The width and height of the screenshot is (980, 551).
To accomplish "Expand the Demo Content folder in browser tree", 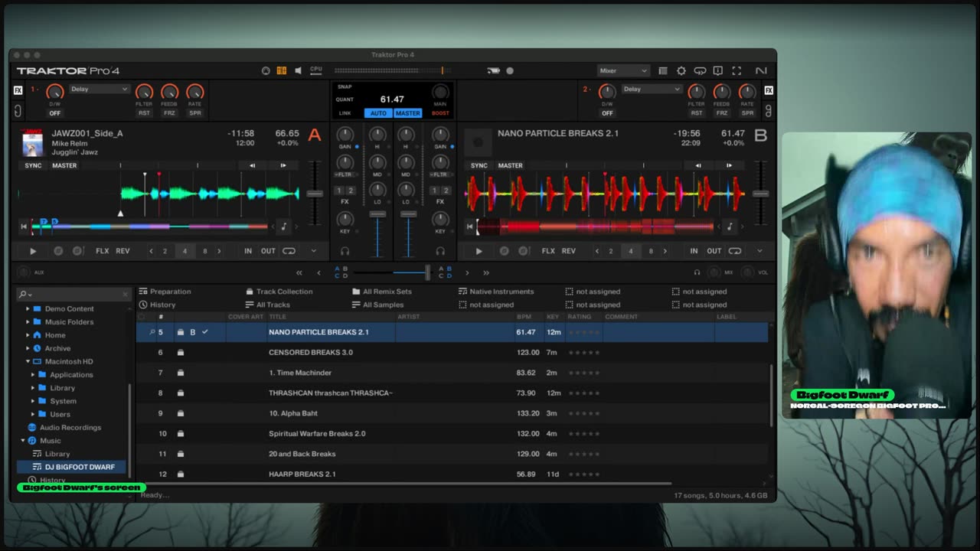I will click(28, 309).
